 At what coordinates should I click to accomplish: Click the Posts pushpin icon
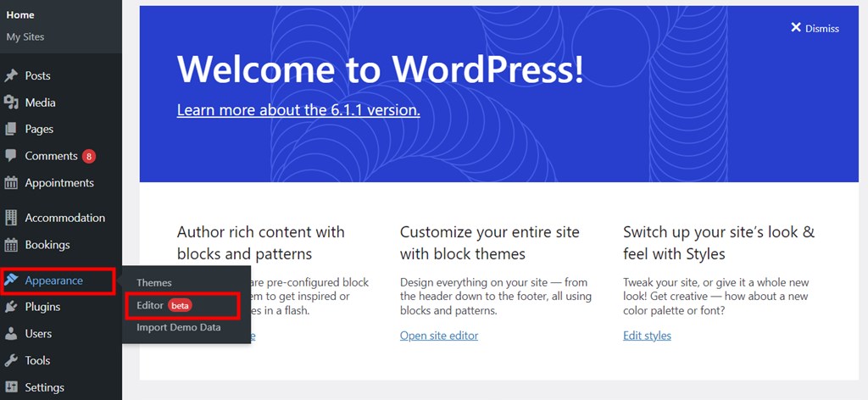tap(11, 75)
